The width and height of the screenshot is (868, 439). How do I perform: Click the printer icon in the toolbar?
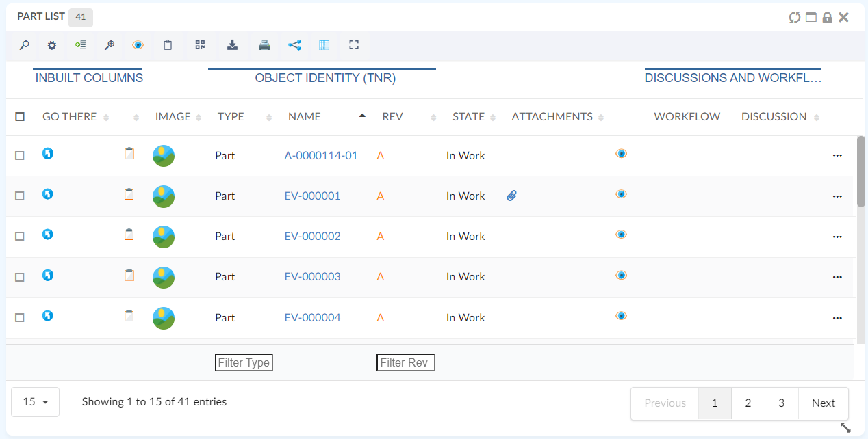pos(264,45)
